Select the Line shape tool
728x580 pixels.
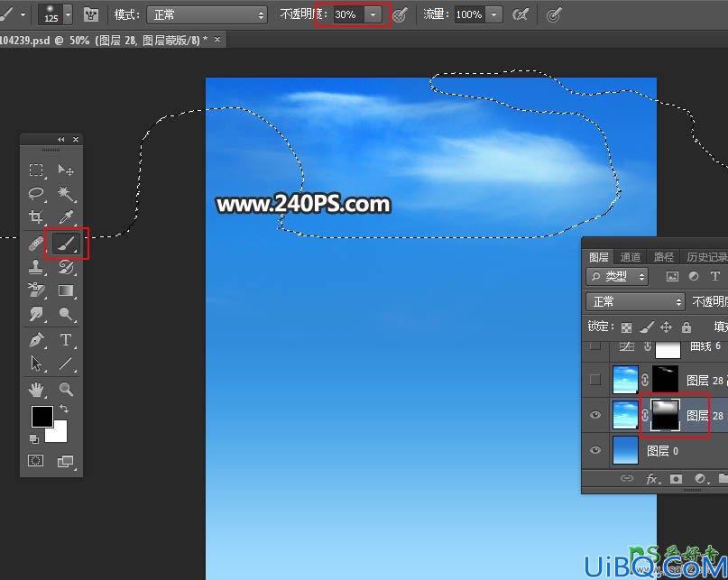(66, 364)
